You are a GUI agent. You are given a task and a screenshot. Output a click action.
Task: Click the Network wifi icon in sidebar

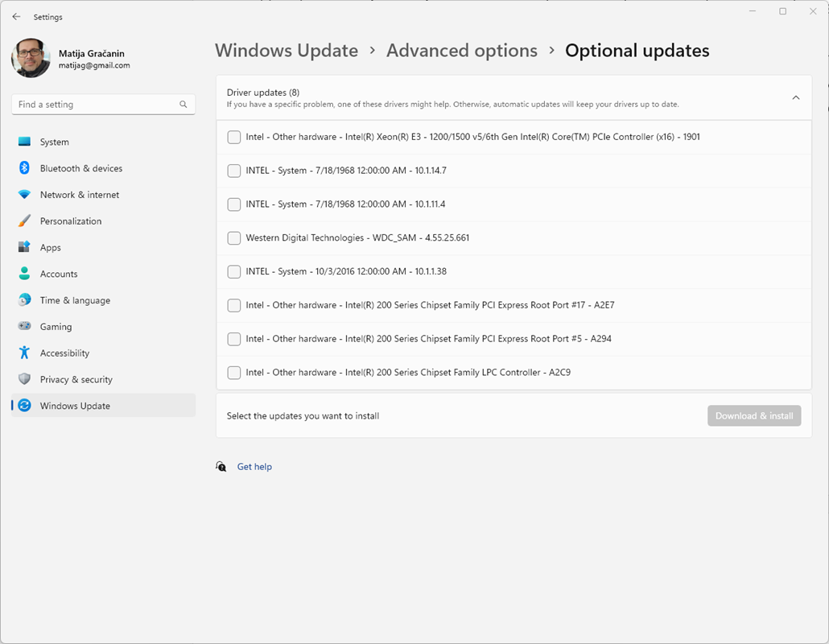pos(24,195)
